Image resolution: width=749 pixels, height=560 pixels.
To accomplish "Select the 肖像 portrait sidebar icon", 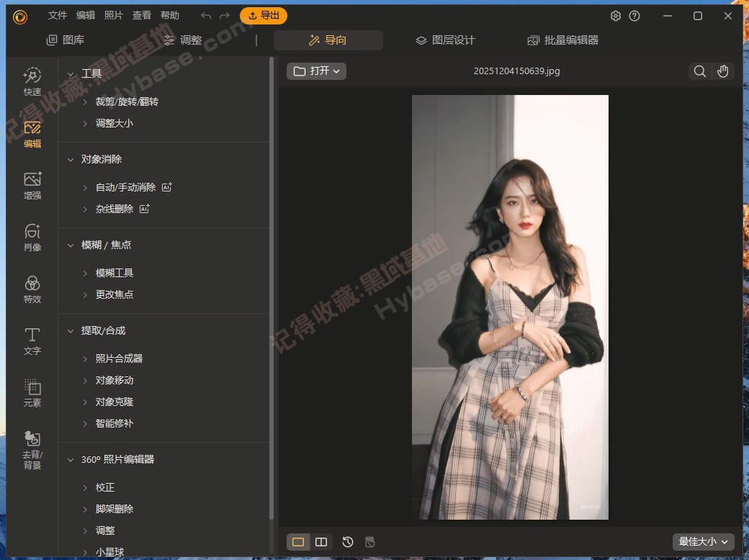I will coord(32,238).
